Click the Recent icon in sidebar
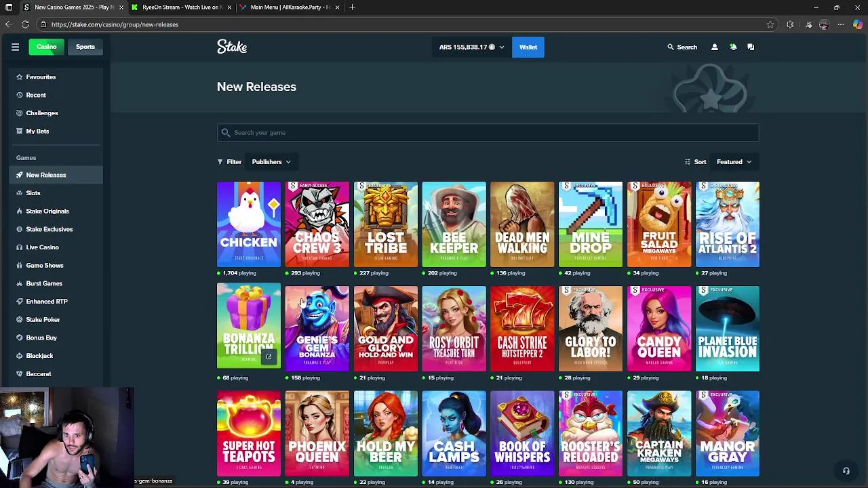 (x=20, y=95)
